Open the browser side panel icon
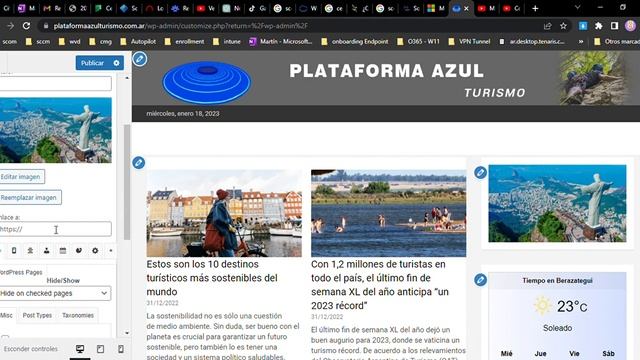 coord(614,26)
